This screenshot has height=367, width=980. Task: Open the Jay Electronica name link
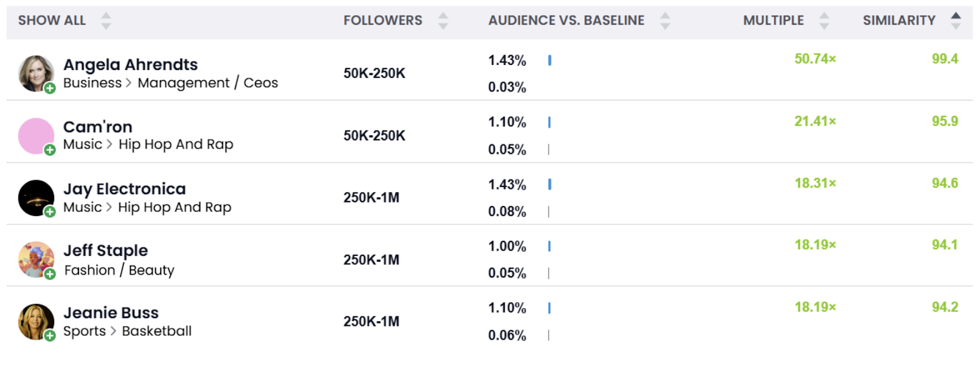(x=124, y=189)
